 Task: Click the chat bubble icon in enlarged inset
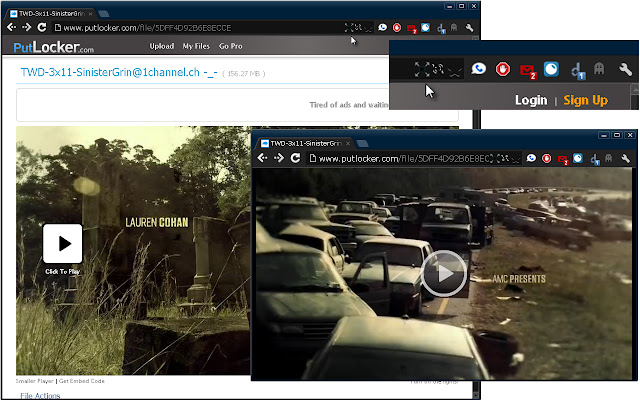tap(478, 69)
